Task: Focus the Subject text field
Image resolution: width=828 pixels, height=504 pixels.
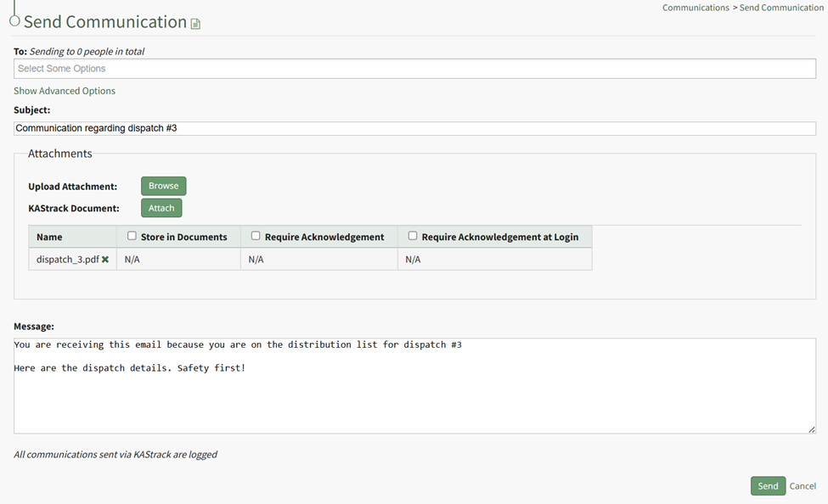Action: tap(414, 129)
